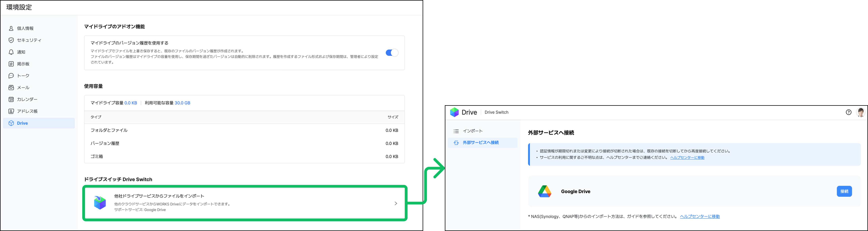
Task: Click the カレンダー calendar icon
Action: pyautogui.click(x=11, y=100)
